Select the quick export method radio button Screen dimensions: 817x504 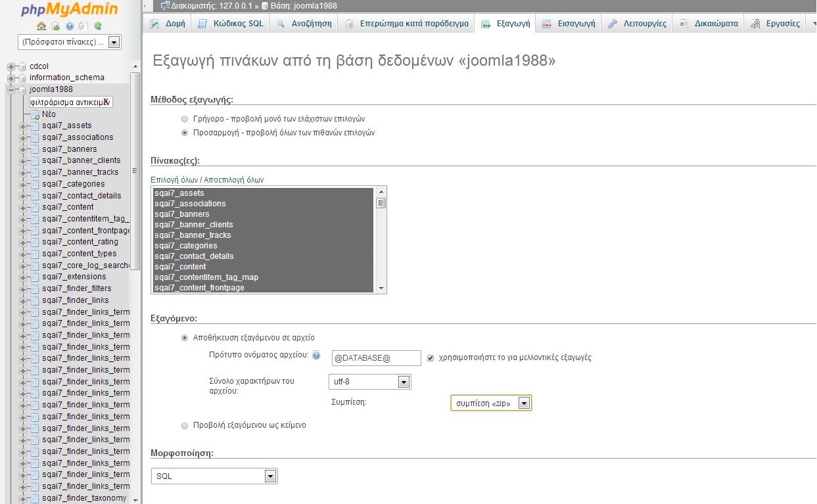point(184,119)
